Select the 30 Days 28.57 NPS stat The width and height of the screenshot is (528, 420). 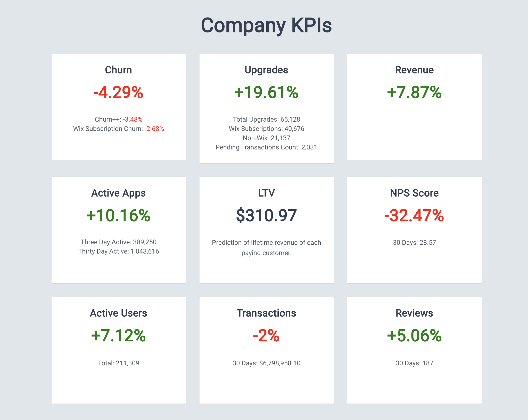(x=414, y=242)
